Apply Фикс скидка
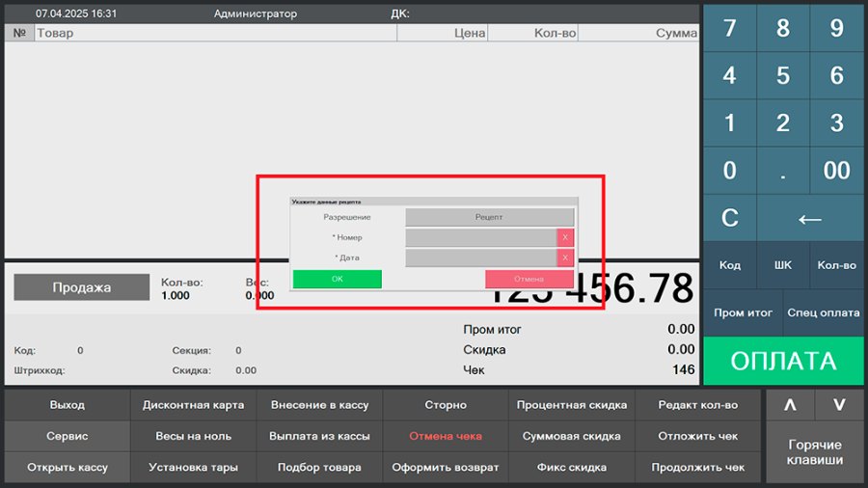This screenshot has height=488, width=868. pos(572,468)
